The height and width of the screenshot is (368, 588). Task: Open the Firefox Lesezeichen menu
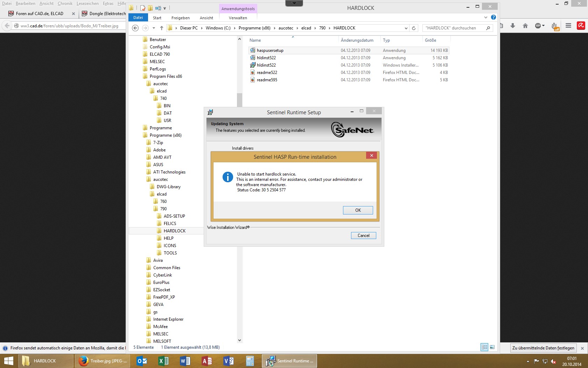[x=87, y=4]
